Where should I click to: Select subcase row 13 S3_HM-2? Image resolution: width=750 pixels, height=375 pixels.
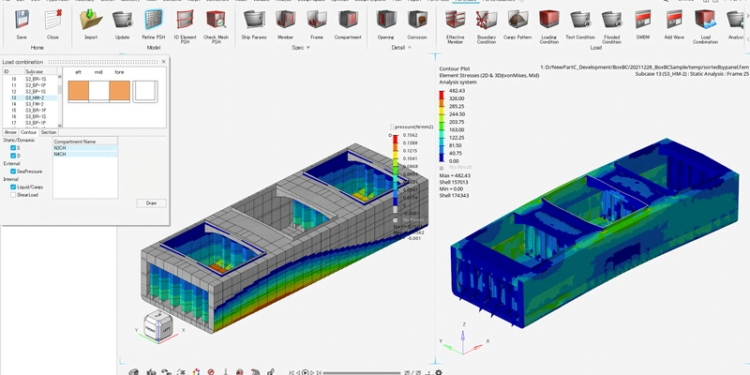click(30, 98)
